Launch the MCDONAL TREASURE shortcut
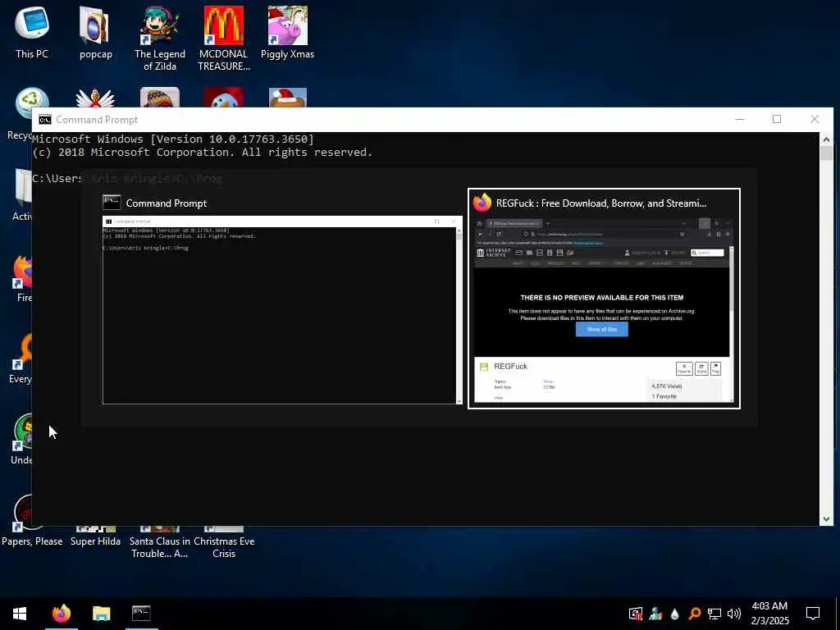The image size is (840, 630). [223, 39]
